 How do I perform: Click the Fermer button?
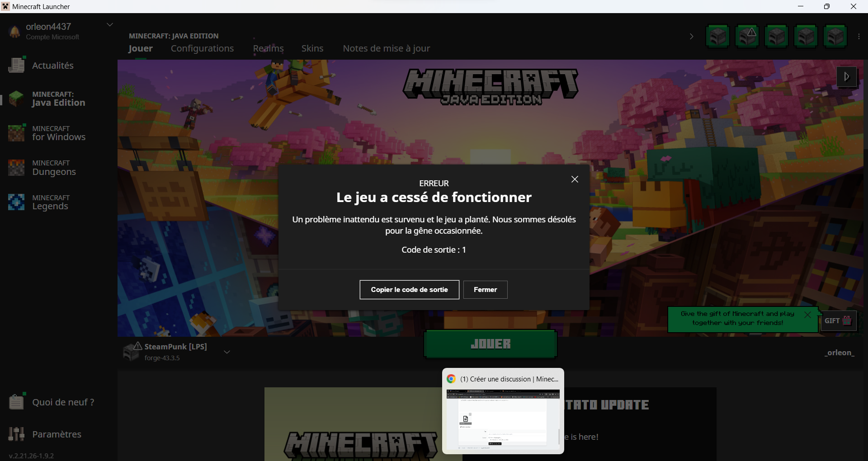click(x=486, y=290)
